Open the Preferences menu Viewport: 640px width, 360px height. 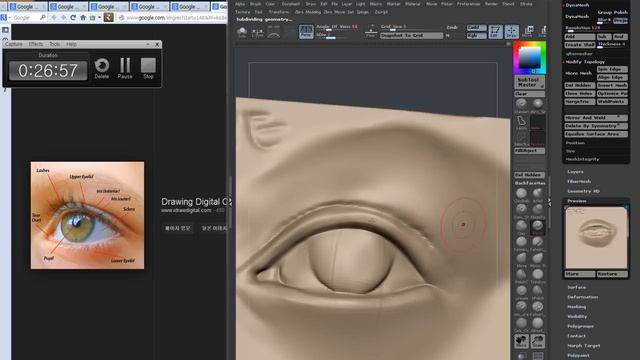pyautogui.click(x=468, y=4)
